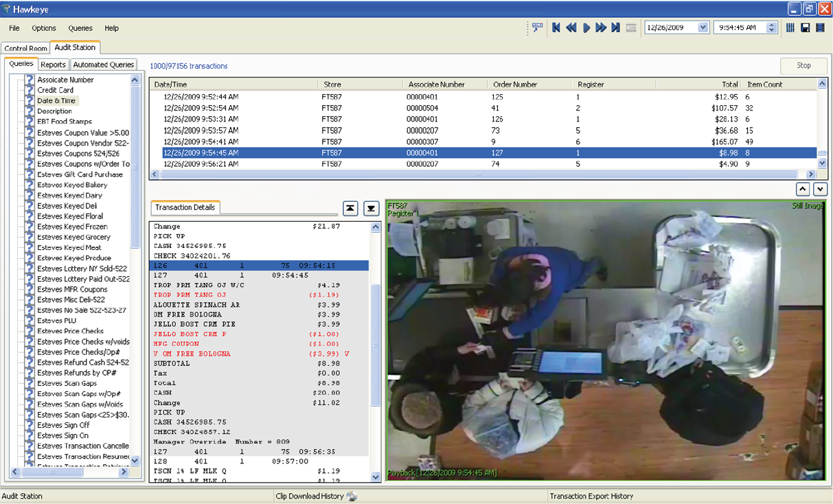Open the Queries menu in the menu bar
833x504 pixels.
[80, 28]
